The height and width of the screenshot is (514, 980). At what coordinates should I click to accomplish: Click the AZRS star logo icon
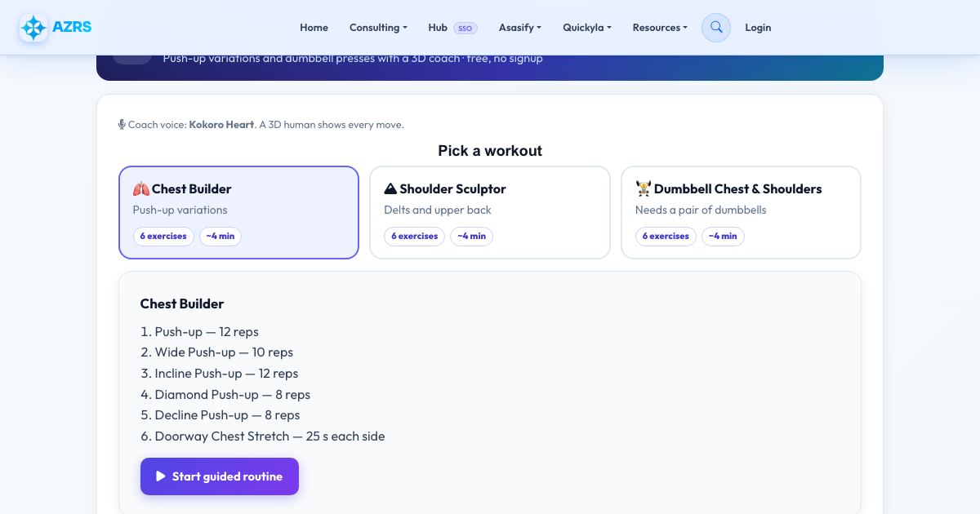click(x=33, y=28)
